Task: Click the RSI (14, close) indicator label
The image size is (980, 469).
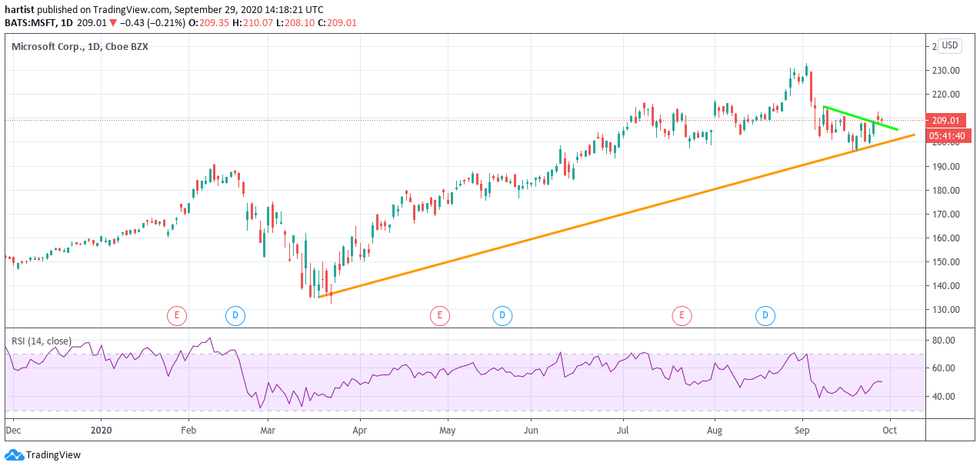Action: [x=42, y=341]
